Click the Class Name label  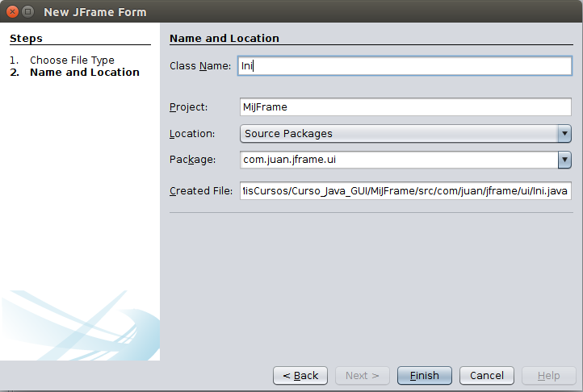(200, 66)
